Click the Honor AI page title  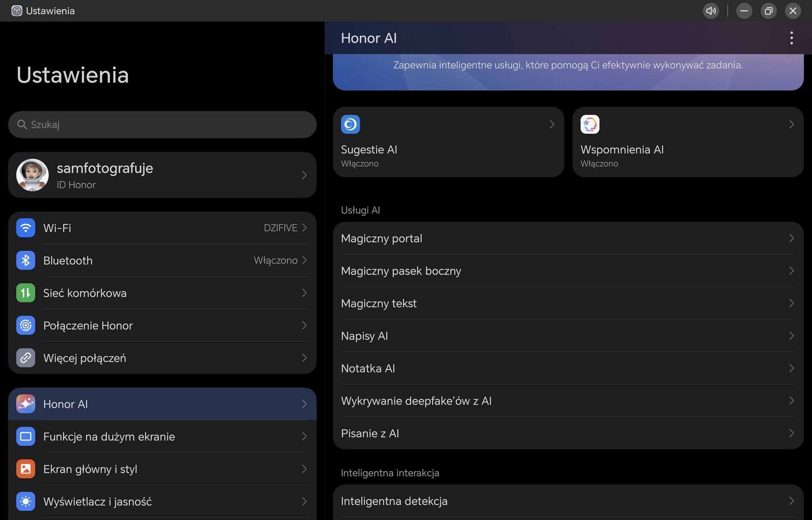pos(369,38)
